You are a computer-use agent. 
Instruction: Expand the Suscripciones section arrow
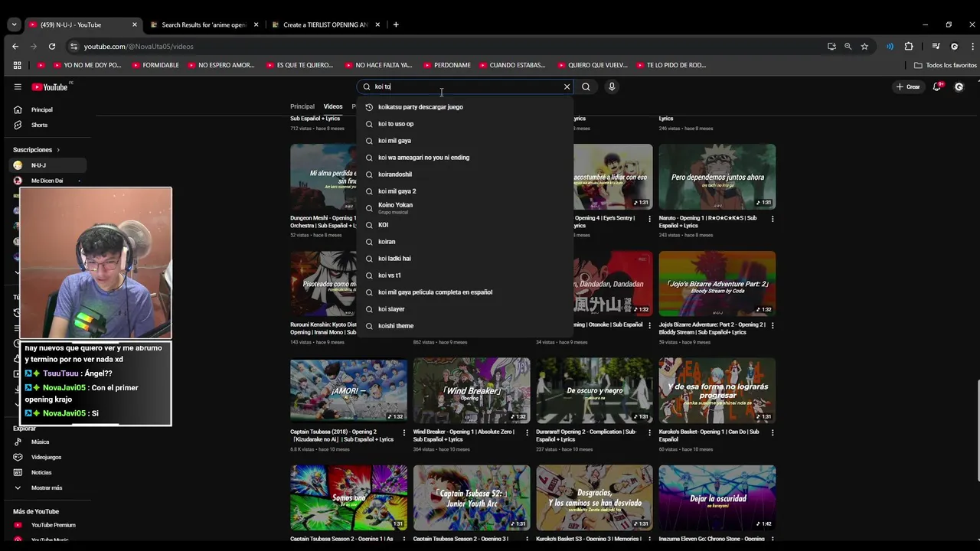(57, 150)
